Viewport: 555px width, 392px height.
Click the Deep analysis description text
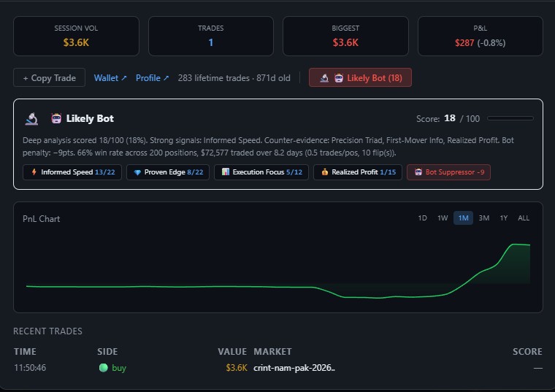click(x=268, y=147)
